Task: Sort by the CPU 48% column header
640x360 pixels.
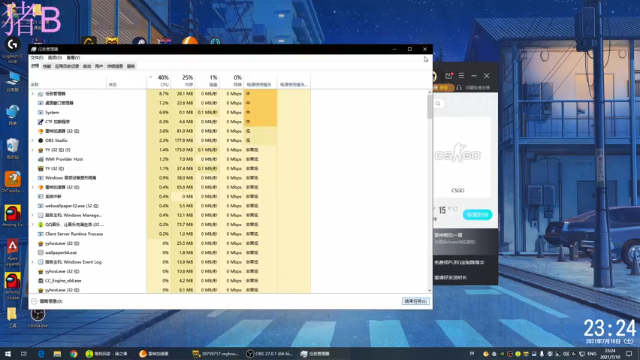Action: (x=159, y=80)
